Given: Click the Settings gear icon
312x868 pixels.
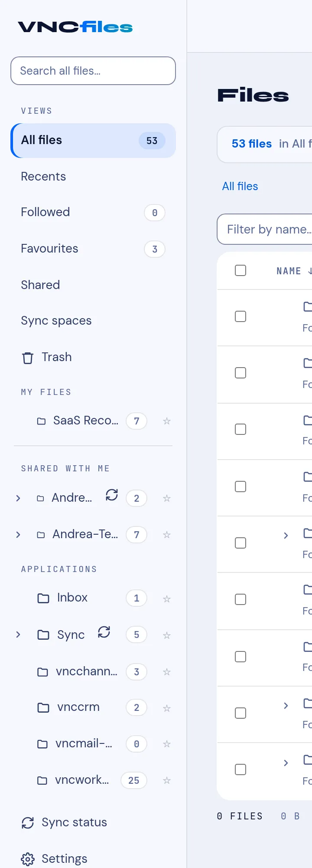Looking at the screenshot, I should tap(28, 859).
